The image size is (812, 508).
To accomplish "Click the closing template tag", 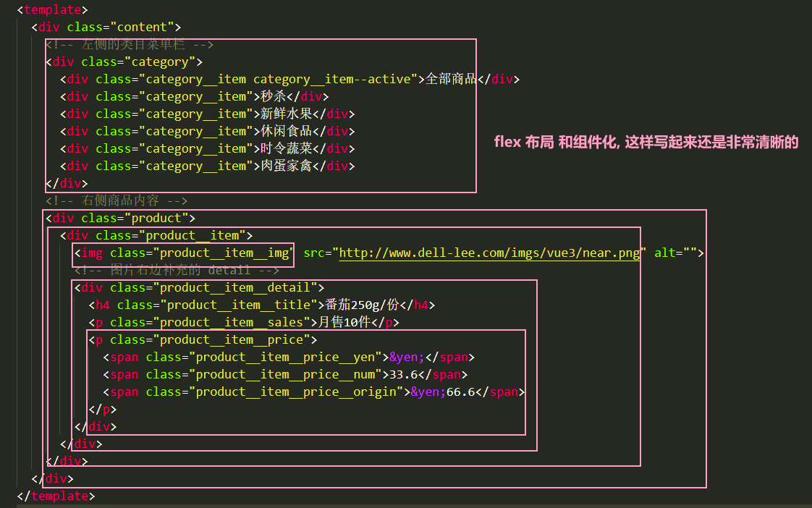I will click(x=56, y=496).
